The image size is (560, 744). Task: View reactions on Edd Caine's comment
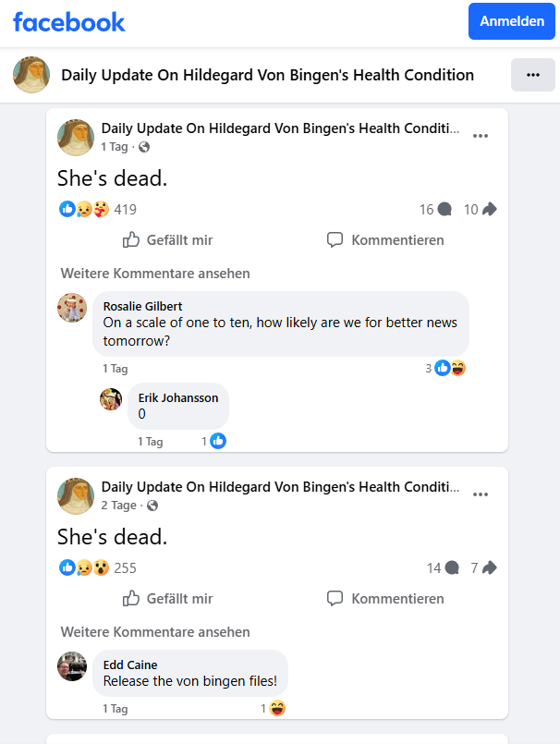point(273,708)
